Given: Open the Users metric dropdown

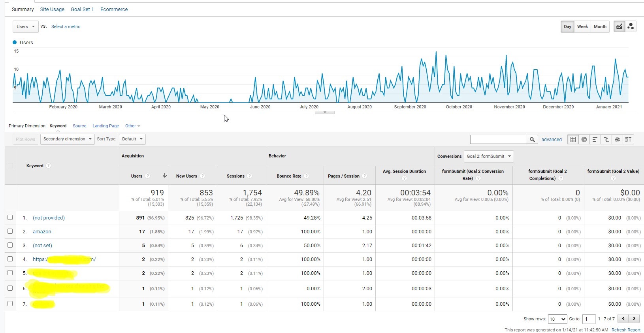Looking at the screenshot, I should pos(26,26).
